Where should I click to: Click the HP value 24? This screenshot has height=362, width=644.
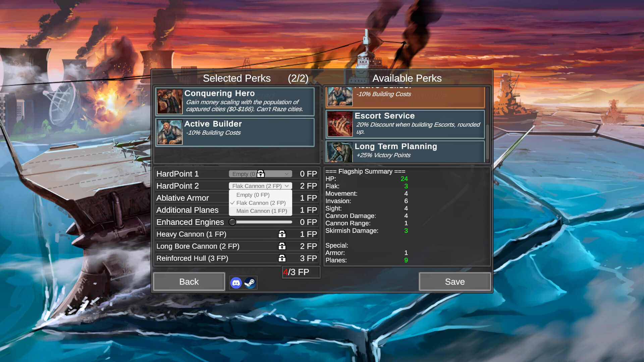click(404, 179)
